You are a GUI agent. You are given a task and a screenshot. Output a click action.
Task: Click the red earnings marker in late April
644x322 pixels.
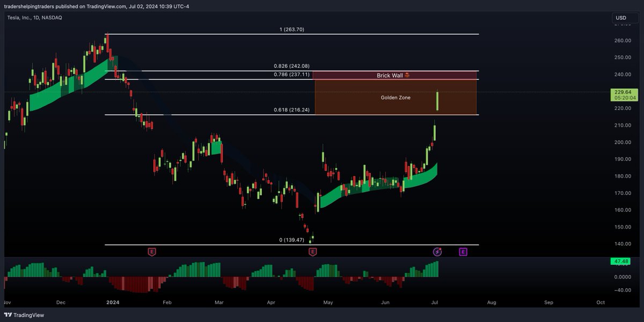click(312, 251)
